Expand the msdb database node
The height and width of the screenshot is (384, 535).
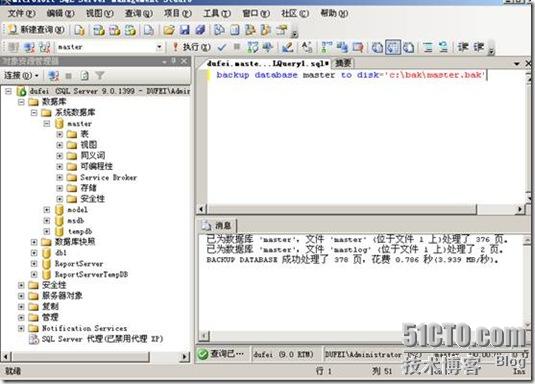point(47,221)
